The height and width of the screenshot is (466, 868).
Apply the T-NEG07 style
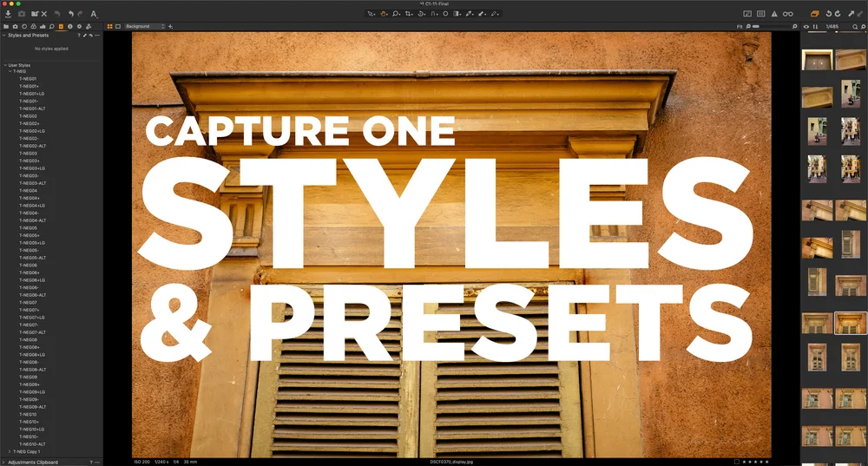pos(28,303)
